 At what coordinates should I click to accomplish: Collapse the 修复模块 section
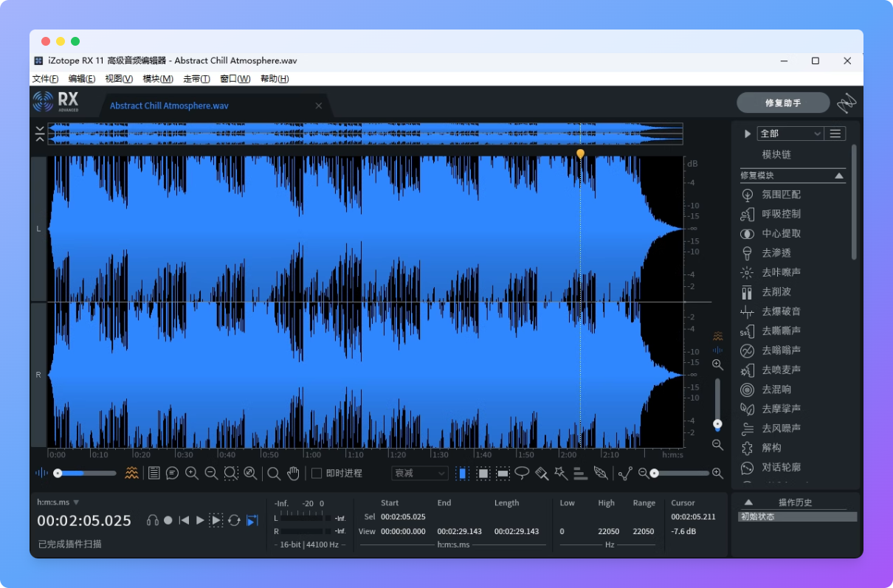click(839, 176)
